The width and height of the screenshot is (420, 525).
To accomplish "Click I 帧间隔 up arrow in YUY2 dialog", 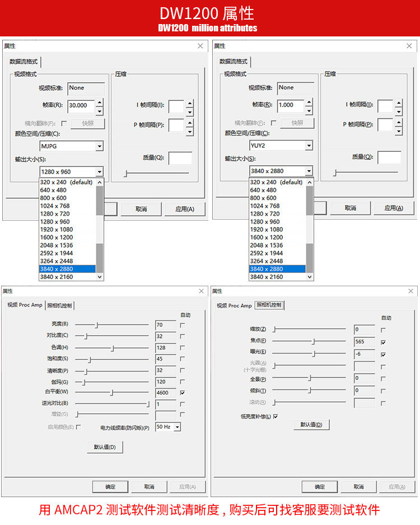I will coord(399,103).
